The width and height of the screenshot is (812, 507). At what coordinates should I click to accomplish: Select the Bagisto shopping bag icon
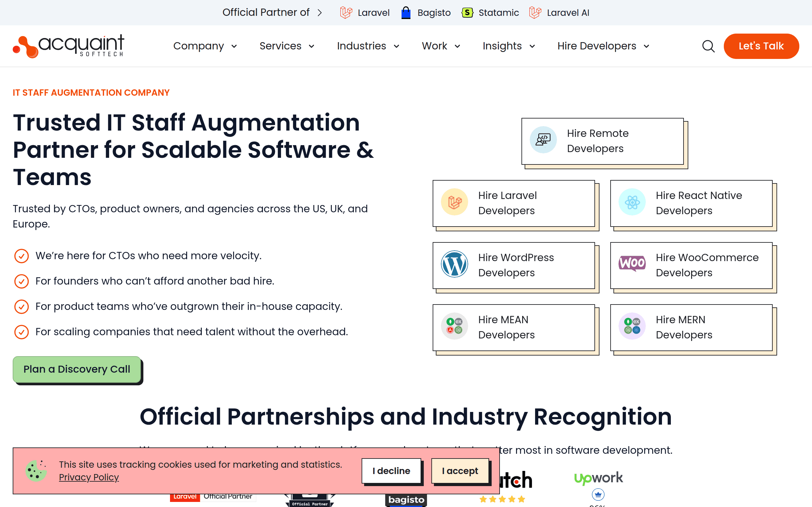click(x=406, y=12)
